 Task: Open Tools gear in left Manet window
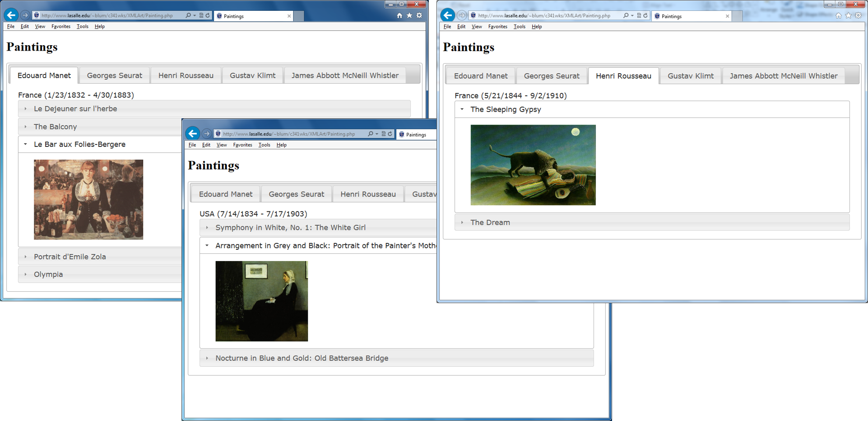(x=419, y=15)
